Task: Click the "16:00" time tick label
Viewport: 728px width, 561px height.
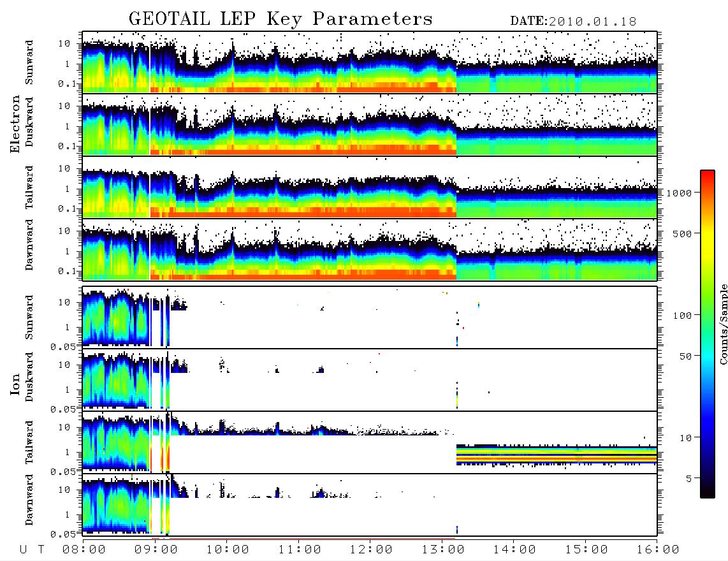Action: click(658, 550)
